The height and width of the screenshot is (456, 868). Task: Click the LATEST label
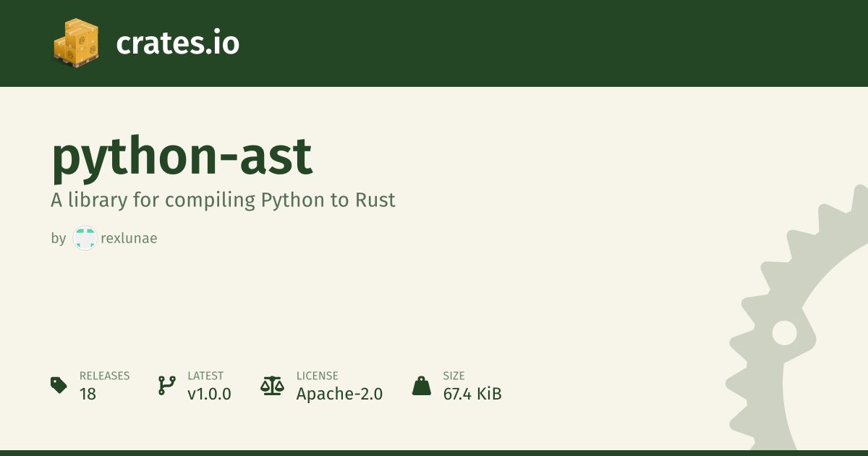tap(205, 376)
